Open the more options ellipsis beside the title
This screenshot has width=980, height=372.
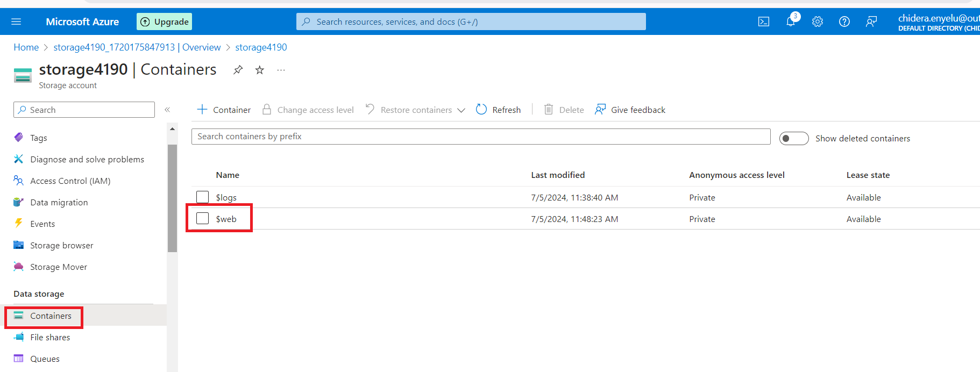click(281, 70)
